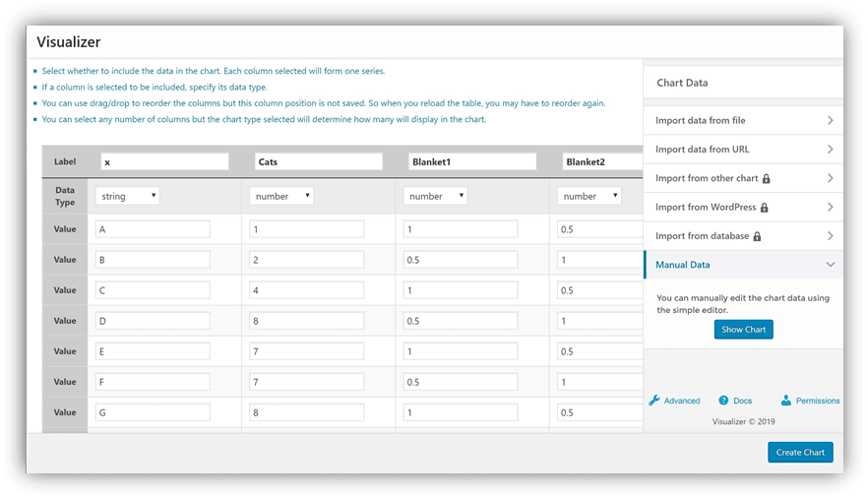The width and height of the screenshot is (868, 498).
Task: Click Cats value field in row C
Action: point(306,290)
